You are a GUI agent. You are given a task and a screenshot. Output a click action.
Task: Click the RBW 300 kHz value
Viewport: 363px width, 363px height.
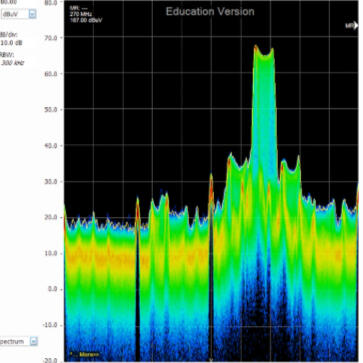pos(12,62)
